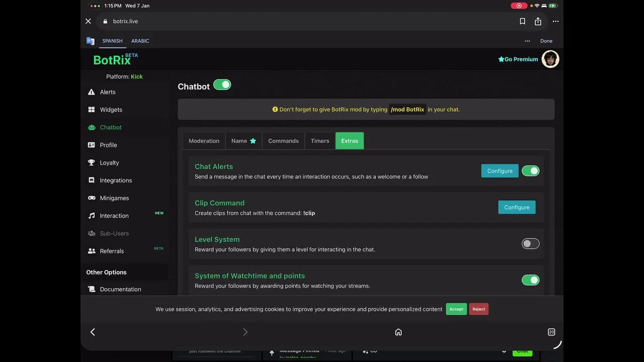Open the user avatar menu
644x362 pixels.
pyautogui.click(x=550, y=59)
